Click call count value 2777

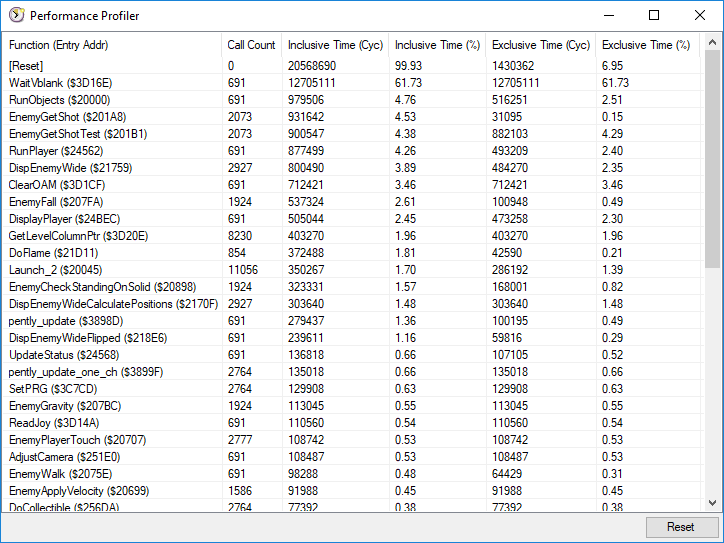click(240, 440)
